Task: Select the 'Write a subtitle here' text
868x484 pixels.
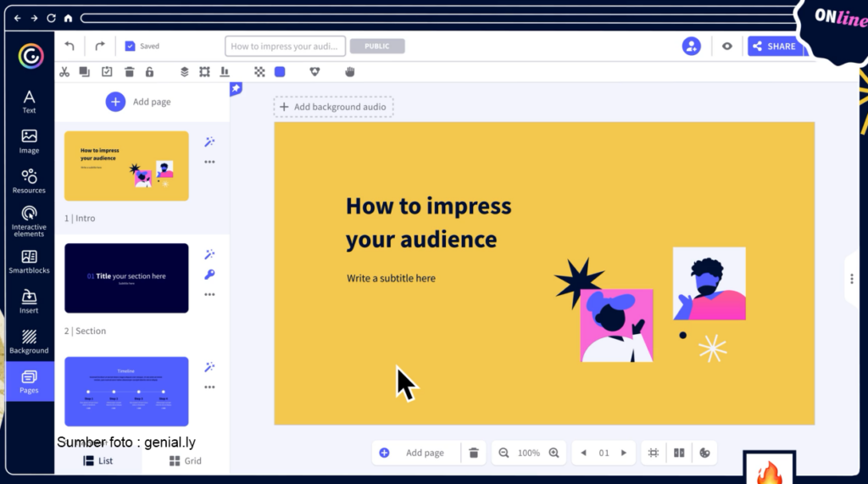Action: (x=392, y=279)
